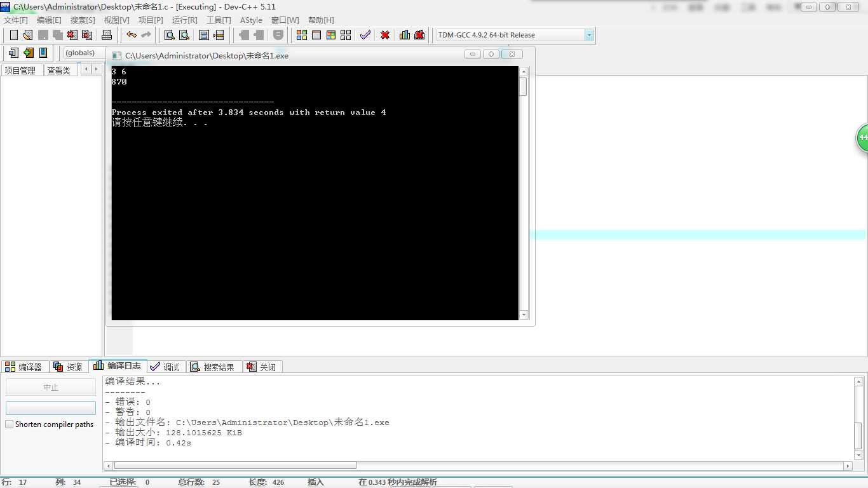The height and width of the screenshot is (488, 868).
Task: Click the Run window toolbar icon
Action: (316, 35)
